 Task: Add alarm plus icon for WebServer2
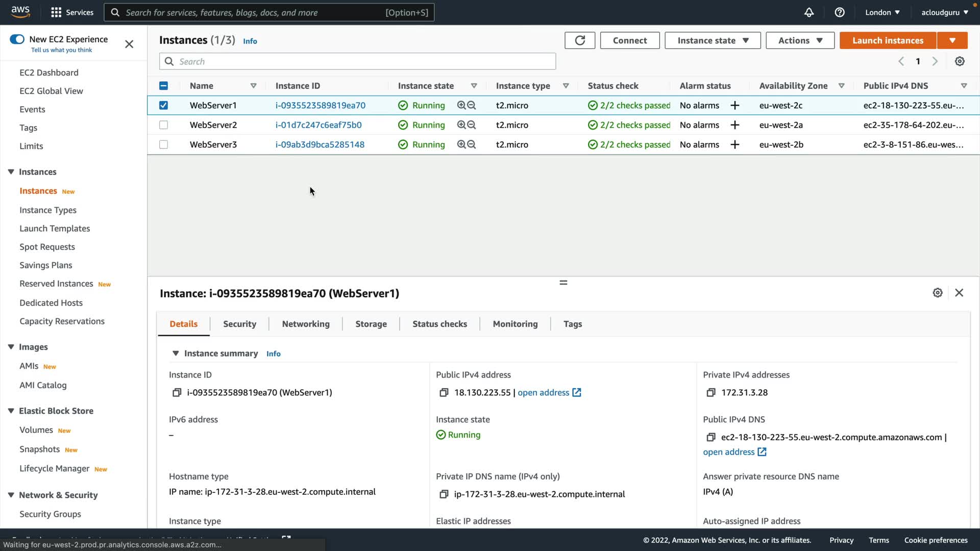(x=735, y=125)
